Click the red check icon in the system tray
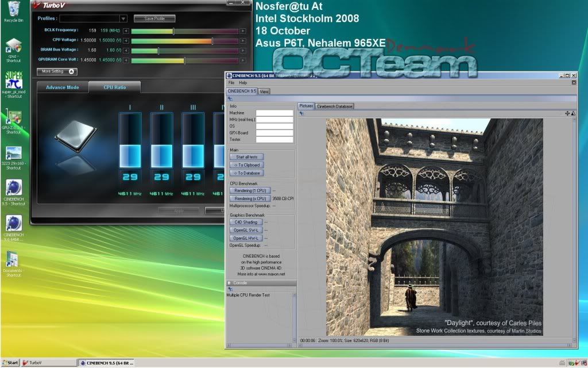The height and width of the screenshot is (368, 588). pyautogui.click(x=577, y=363)
